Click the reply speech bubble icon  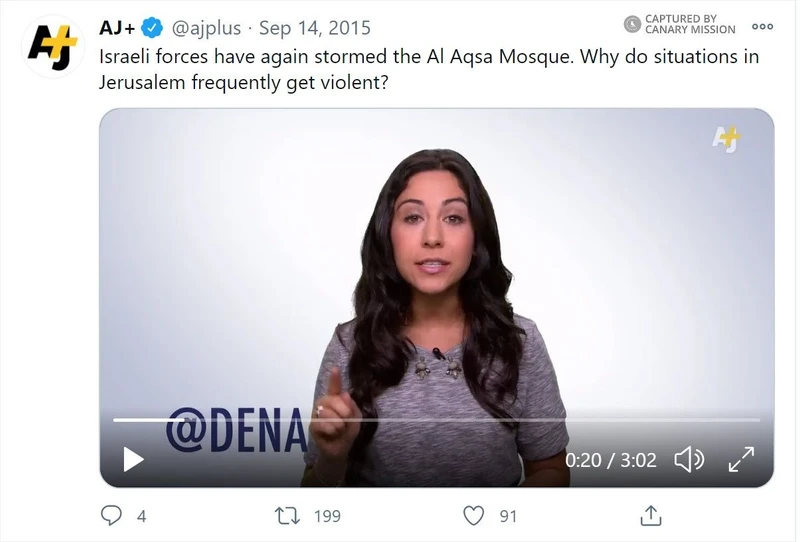(111, 515)
